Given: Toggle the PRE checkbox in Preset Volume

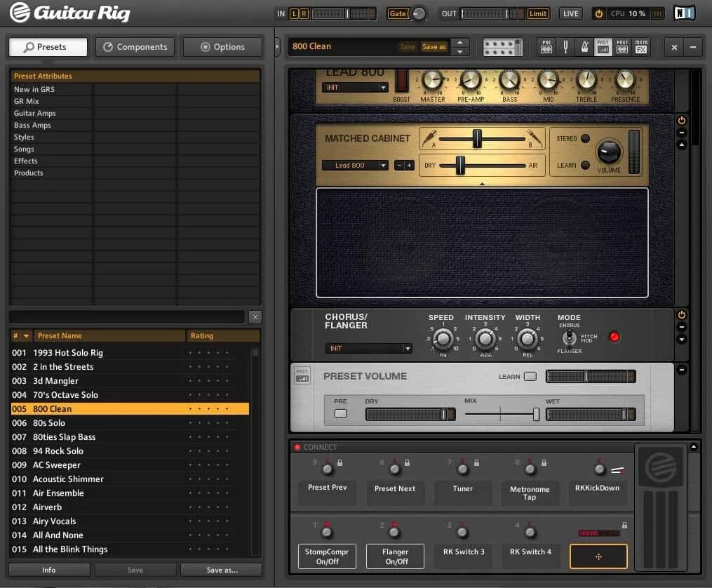Looking at the screenshot, I should pyautogui.click(x=340, y=414).
